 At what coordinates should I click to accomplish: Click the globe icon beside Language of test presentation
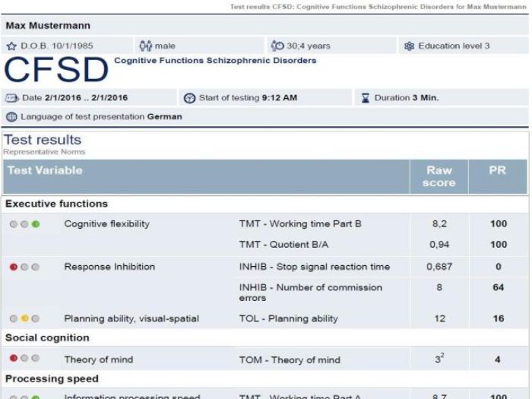(x=11, y=117)
